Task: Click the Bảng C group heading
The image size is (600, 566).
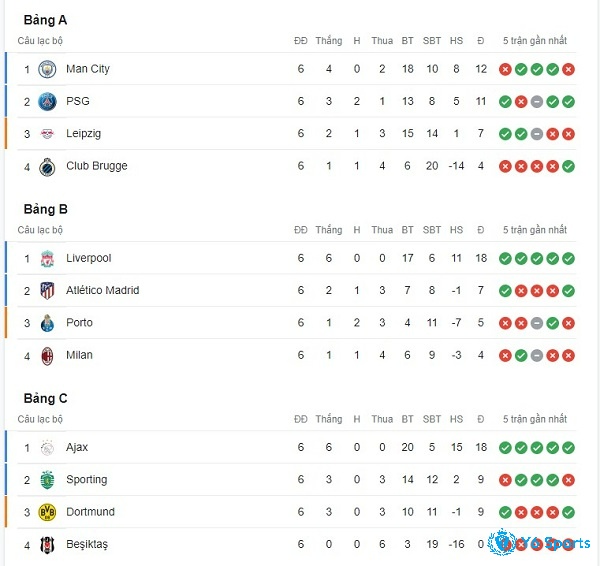Action: click(46, 398)
